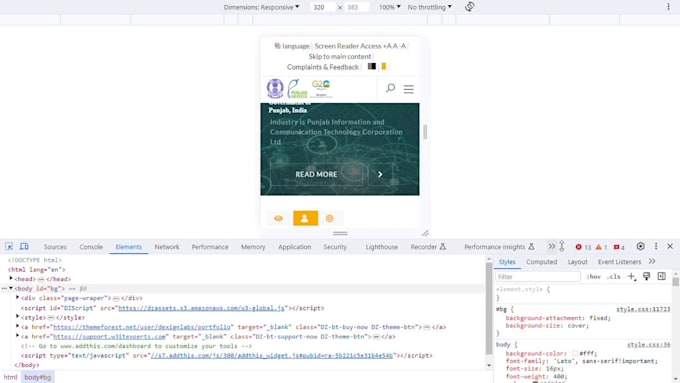Screen dimensions: 680x383
Task: Switch to the Sources tab
Action: (x=55, y=247)
